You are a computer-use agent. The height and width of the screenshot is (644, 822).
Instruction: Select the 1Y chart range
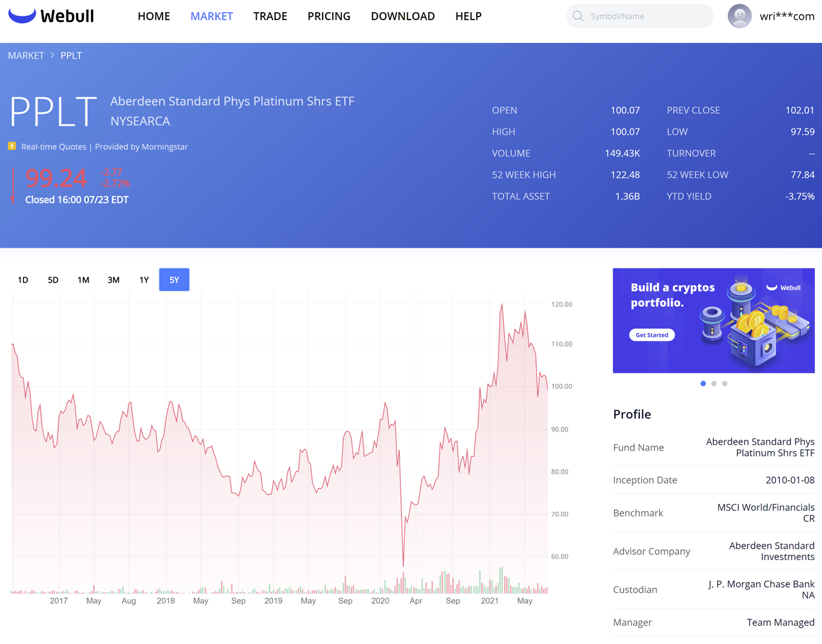pos(144,280)
